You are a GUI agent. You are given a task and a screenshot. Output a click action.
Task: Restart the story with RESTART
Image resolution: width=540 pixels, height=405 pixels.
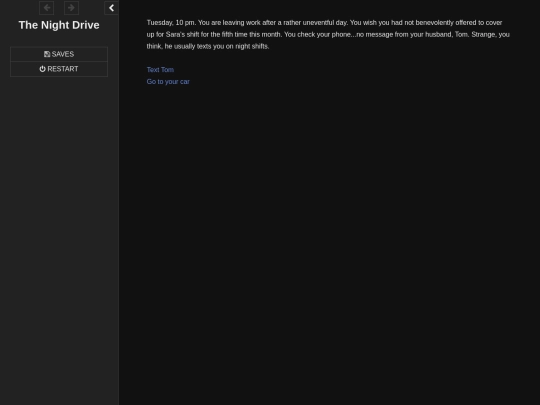click(x=59, y=69)
